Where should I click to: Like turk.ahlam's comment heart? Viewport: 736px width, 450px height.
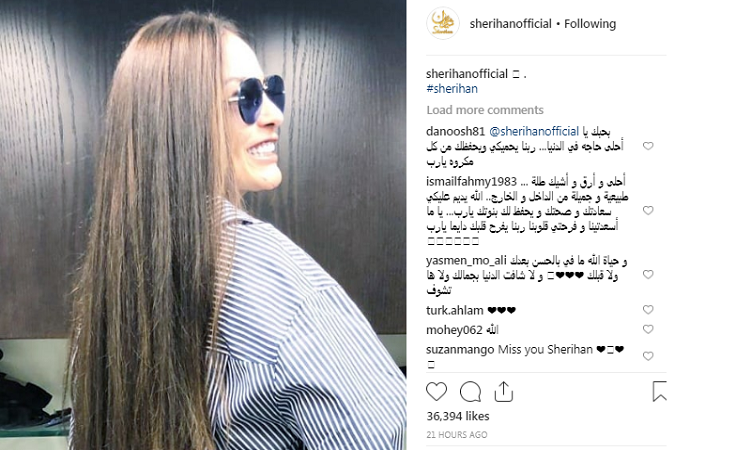pyautogui.click(x=648, y=310)
